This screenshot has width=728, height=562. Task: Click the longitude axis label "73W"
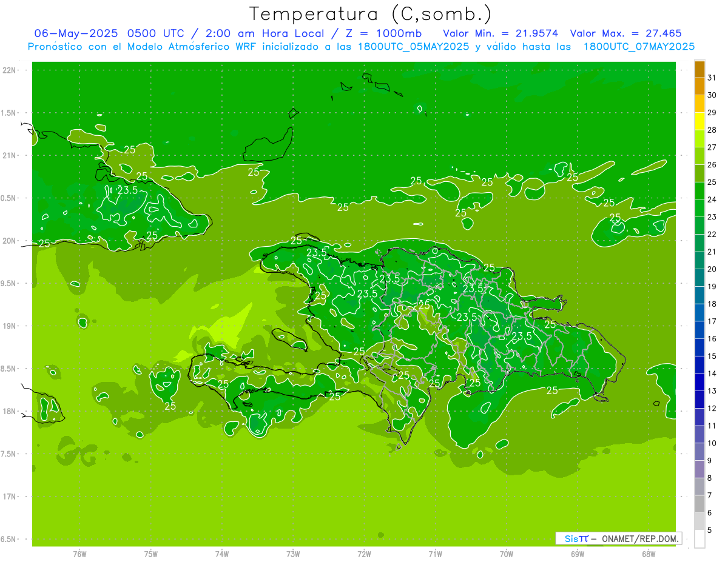pos(293,554)
